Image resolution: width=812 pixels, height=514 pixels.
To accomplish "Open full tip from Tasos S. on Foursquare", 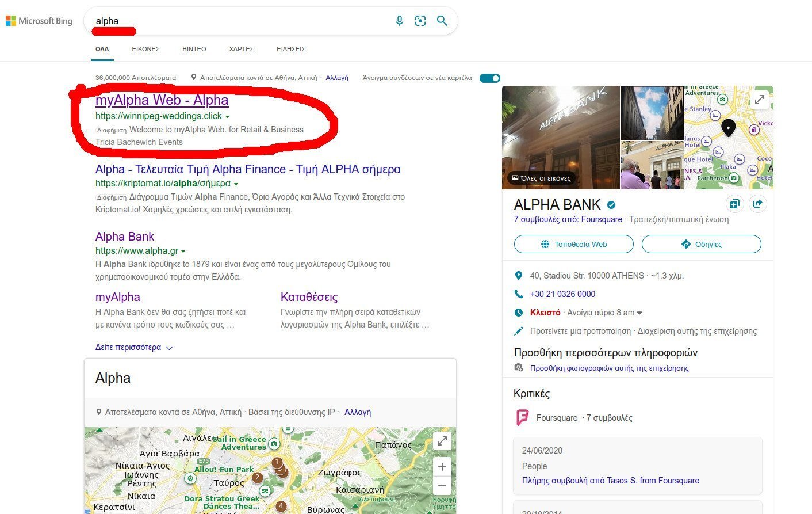I will [611, 481].
